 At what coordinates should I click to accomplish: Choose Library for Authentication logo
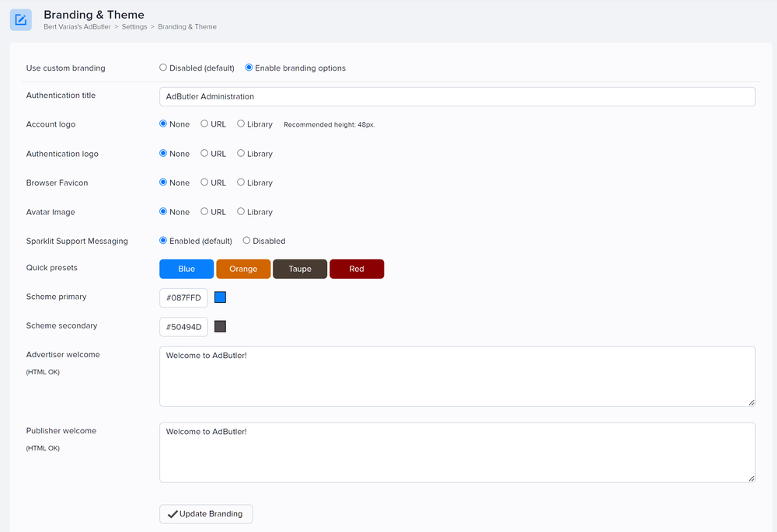[241, 154]
